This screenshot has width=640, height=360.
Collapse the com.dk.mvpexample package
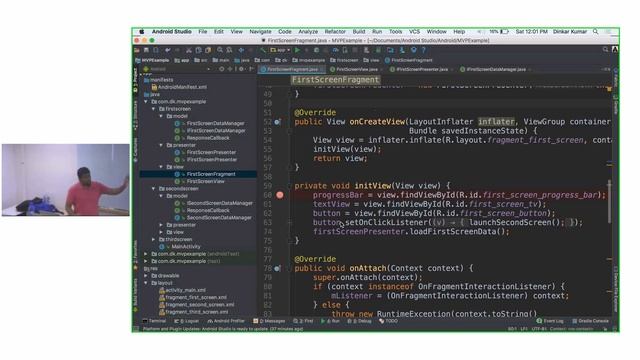[x=146, y=102]
